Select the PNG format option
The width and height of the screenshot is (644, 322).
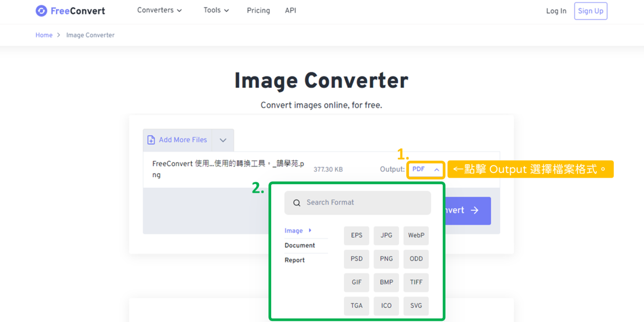point(386,259)
